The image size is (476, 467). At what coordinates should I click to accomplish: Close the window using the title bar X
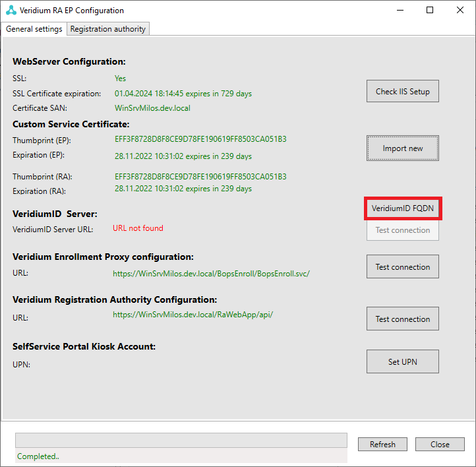(x=460, y=11)
